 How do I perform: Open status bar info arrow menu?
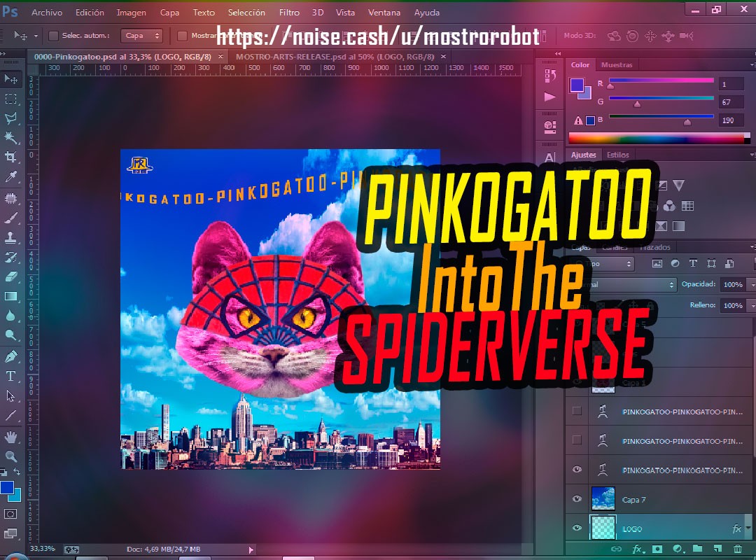(x=251, y=549)
